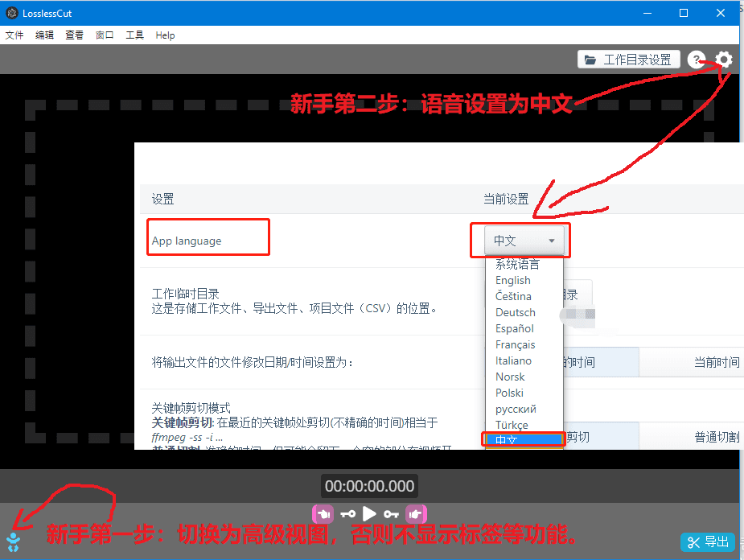Select 当前时间 for file modification date

click(716, 362)
